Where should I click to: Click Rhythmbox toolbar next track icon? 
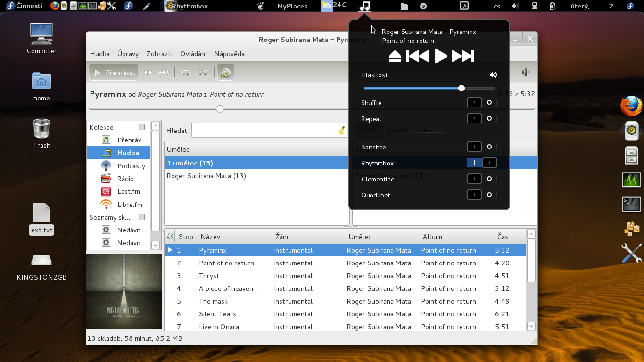(164, 73)
